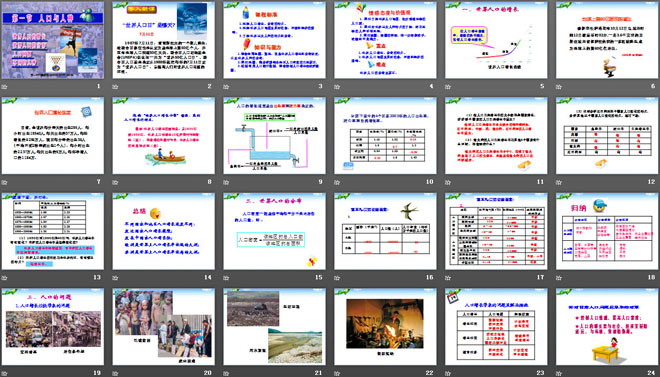Image resolution: width=660 pixels, height=377 pixels.
Task: Click the animation star icon below slide 5
Action: point(448,87)
